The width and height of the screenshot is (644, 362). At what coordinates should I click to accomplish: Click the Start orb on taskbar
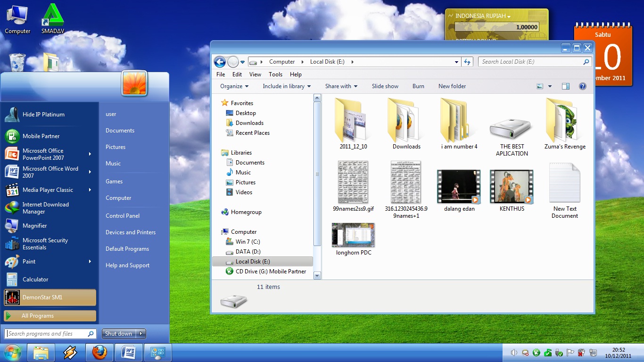(x=13, y=353)
